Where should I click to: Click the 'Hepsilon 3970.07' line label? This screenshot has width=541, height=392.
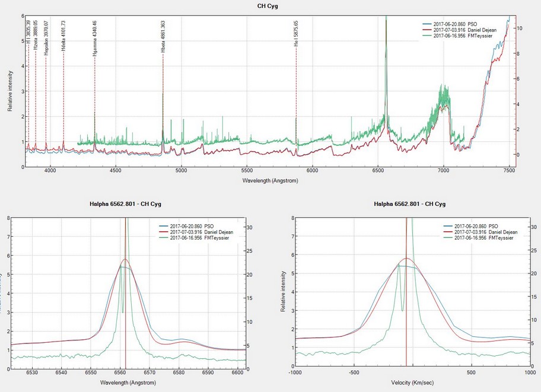click(x=46, y=38)
